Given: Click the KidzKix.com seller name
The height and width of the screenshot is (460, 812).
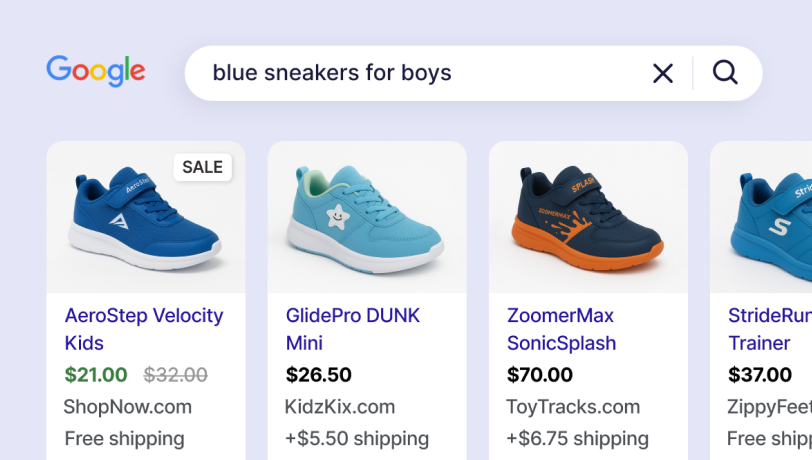Looking at the screenshot, I should (x=340, y=407).
